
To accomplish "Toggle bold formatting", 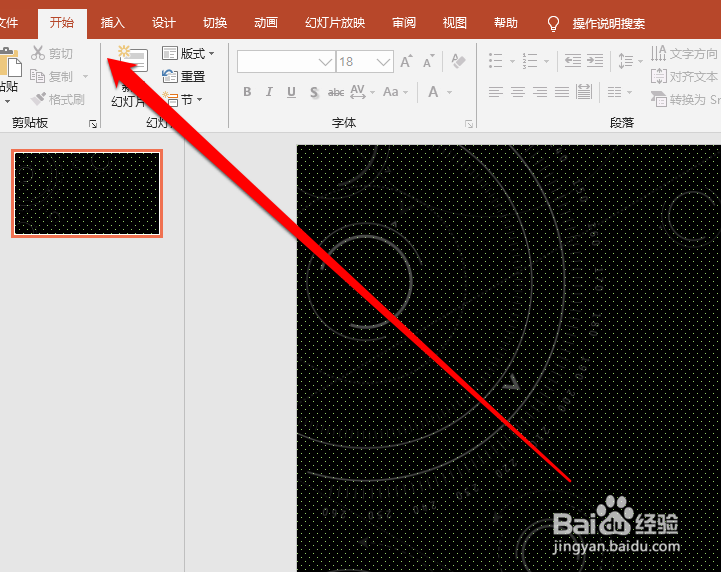I will (247, 92).
